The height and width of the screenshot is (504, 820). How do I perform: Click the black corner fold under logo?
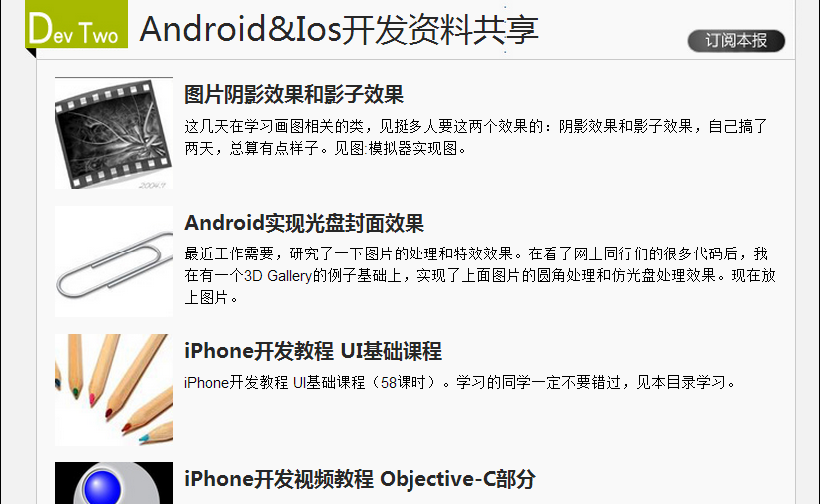(31, 53)
